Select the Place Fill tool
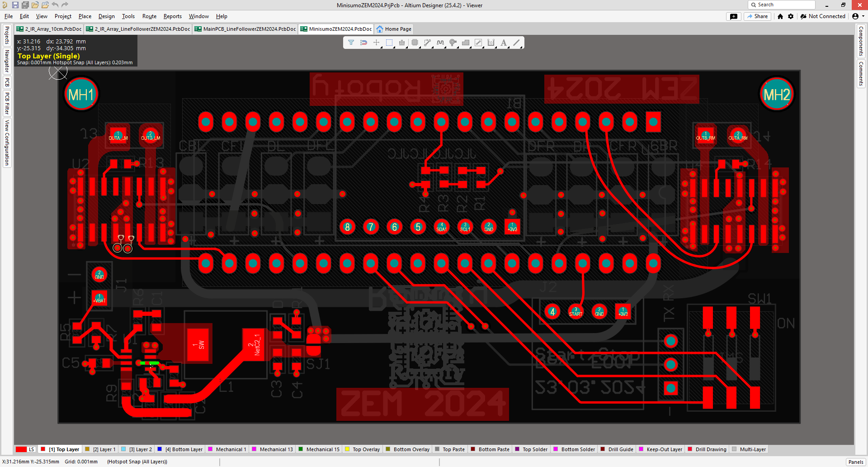The height and width of the screenshot is (467, 868). point(478,43)
